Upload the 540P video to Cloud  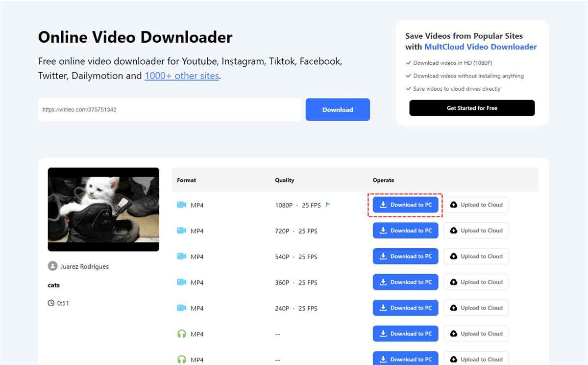(476, 257)
